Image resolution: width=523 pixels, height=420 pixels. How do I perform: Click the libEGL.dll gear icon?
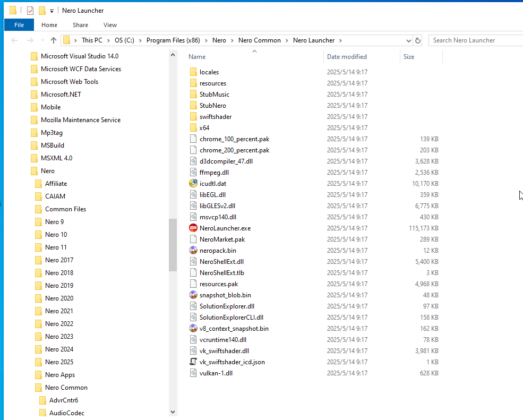tap(193, 194)
